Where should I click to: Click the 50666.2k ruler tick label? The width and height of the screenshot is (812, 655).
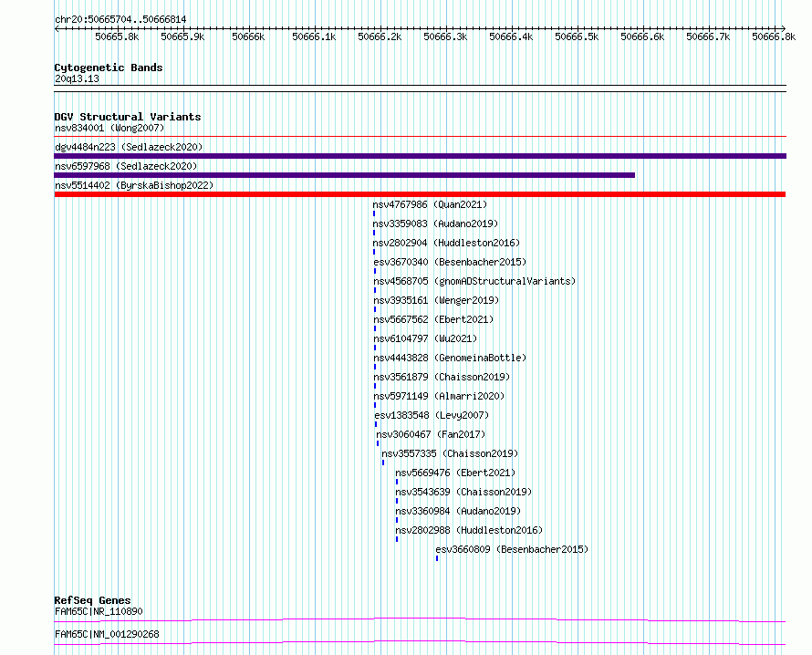point(380,36)
